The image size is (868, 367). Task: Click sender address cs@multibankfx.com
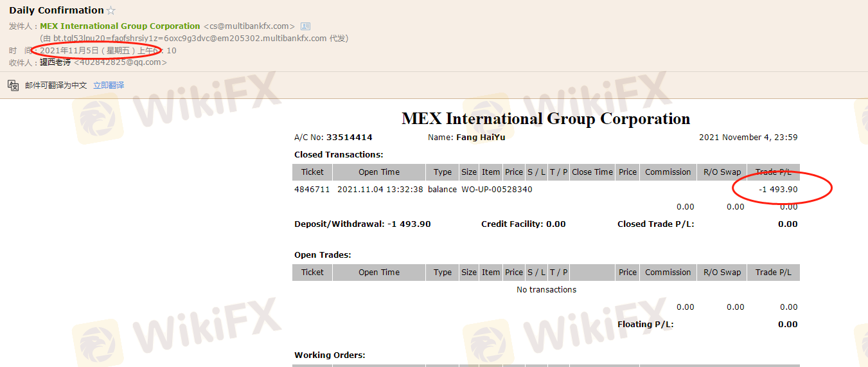click(249, 26)
